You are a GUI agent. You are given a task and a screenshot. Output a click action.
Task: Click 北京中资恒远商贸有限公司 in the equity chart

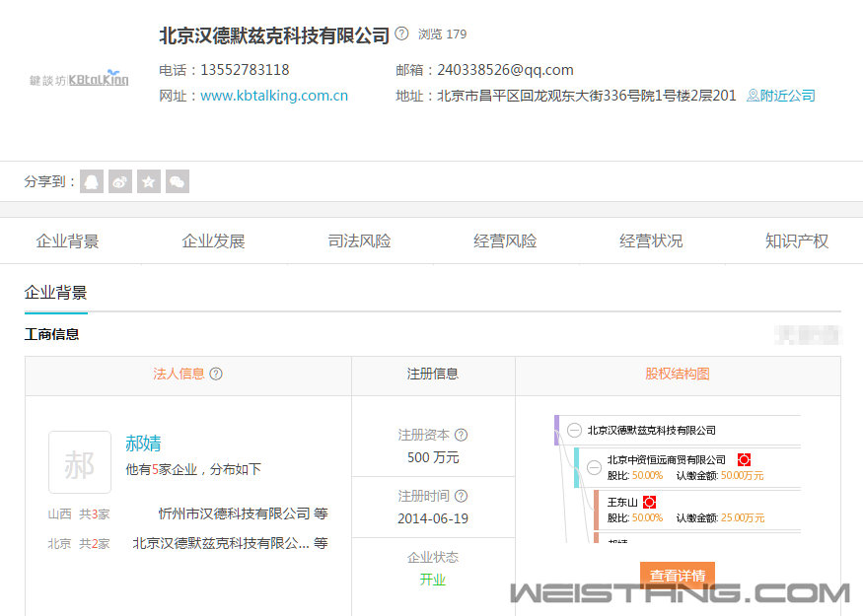pyautogui.click(x=667, y=460)
